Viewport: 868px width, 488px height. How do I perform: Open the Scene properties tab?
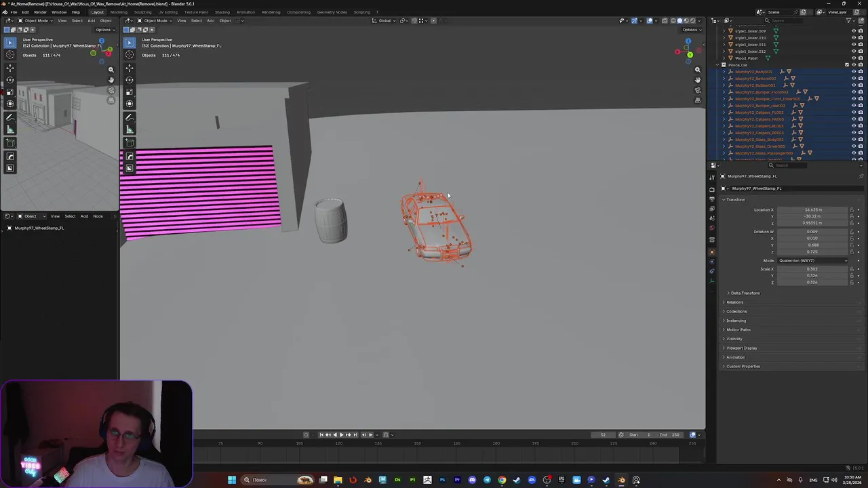coord(712,218)
